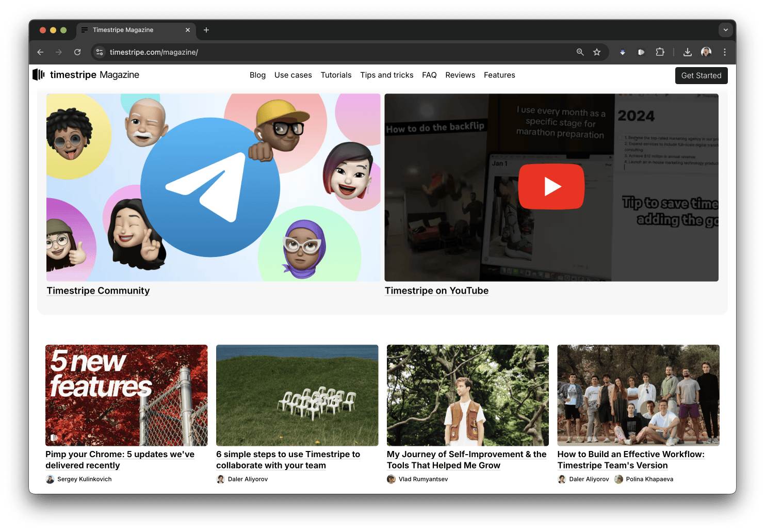Click the Get Started button
The height and width of the screenshot is (532, 765).
point(702,75)
